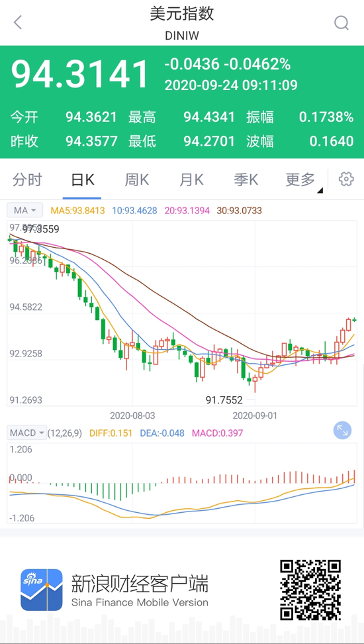Image resolution: width=364 pixels, height=644 pixels.
Task: Open the MA indicator dropdown
Action: pos(25,211)
